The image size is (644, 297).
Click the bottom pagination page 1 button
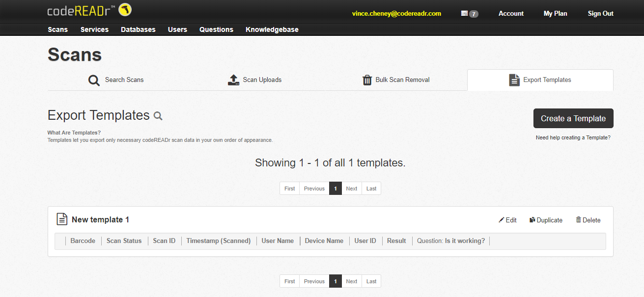(x=336, y=281)
